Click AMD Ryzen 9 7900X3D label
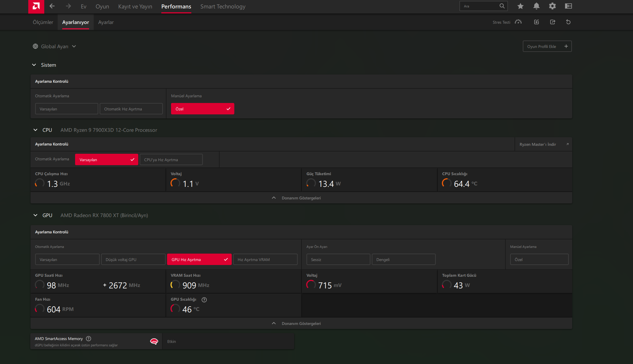 coord(109,130)
